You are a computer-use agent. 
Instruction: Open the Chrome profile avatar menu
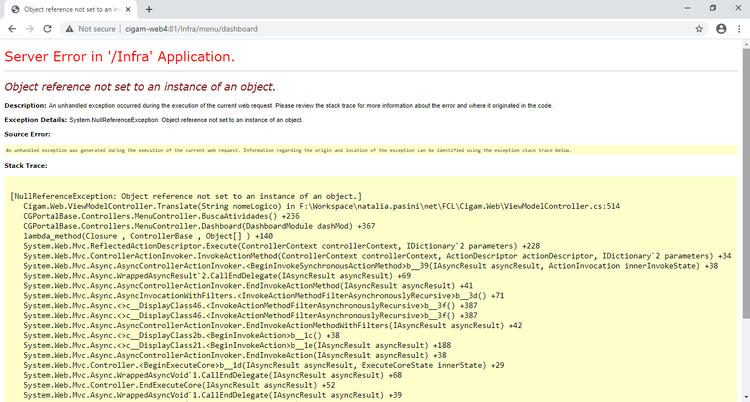click(x=721, y=29)
